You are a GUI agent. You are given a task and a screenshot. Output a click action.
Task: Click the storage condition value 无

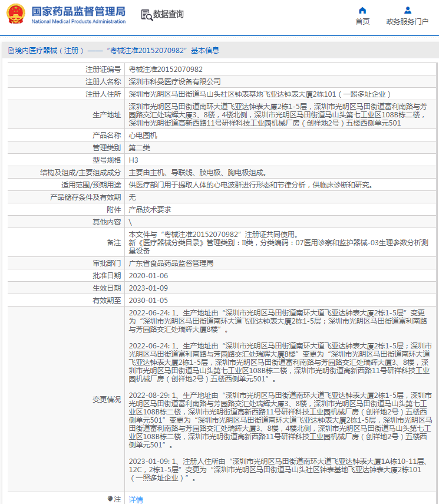click(132, 197)
